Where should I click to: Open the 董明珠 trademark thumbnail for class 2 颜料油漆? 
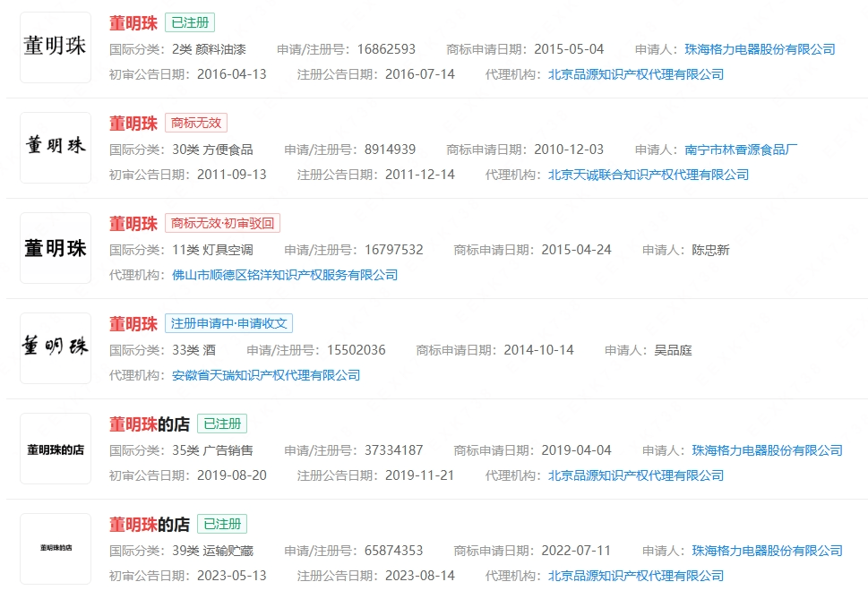coord(56,47)
